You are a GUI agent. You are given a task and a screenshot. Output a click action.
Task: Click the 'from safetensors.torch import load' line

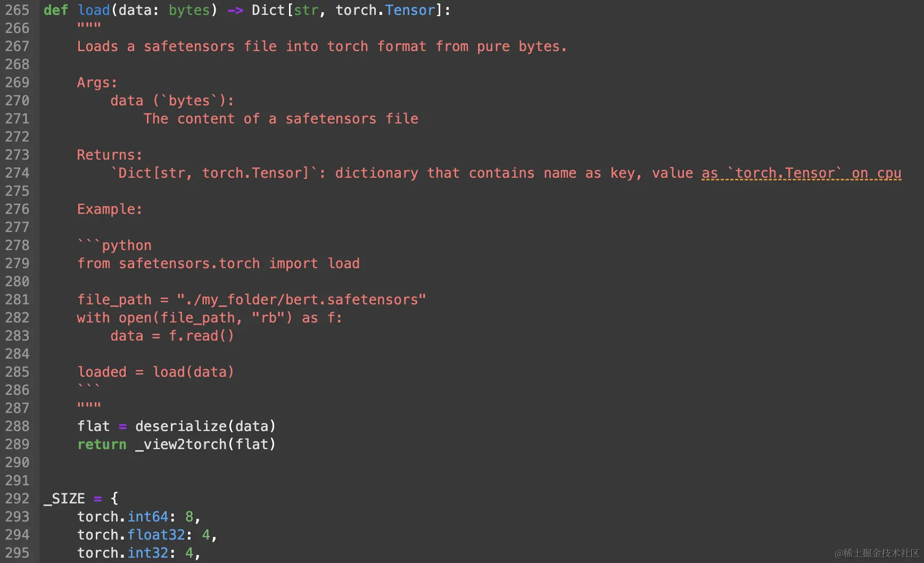click(218, 263)
